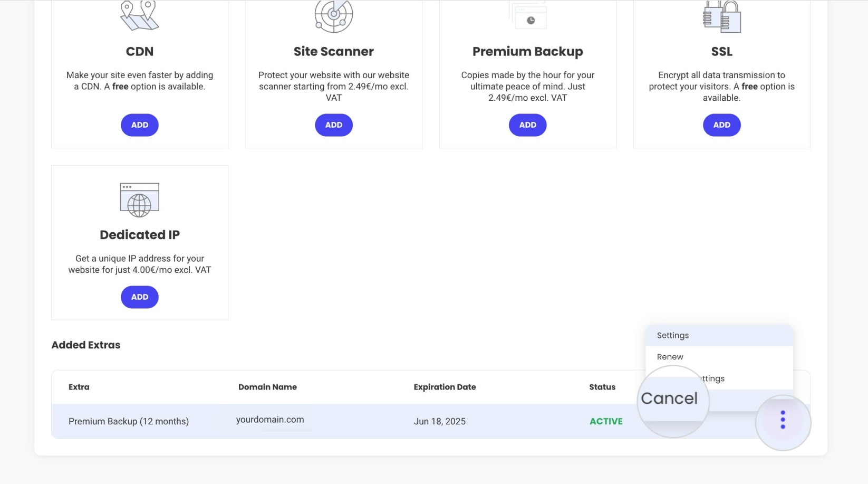Click the yourdomain.com domain name
The height and width of the screenshot is (484, 868).
point(269,420)
